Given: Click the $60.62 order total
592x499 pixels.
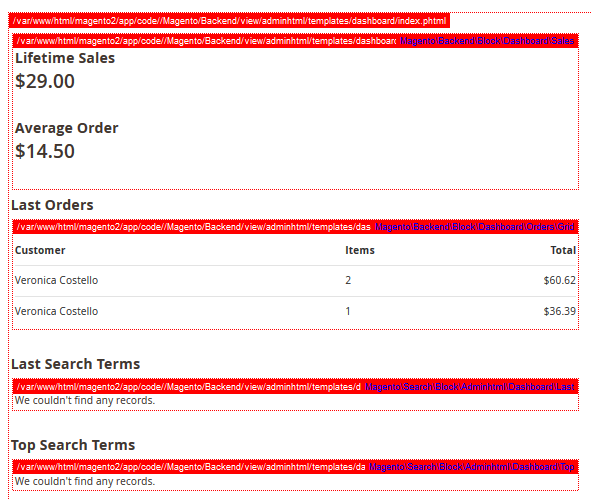Looking at the screenshot, I should point(560,280).
